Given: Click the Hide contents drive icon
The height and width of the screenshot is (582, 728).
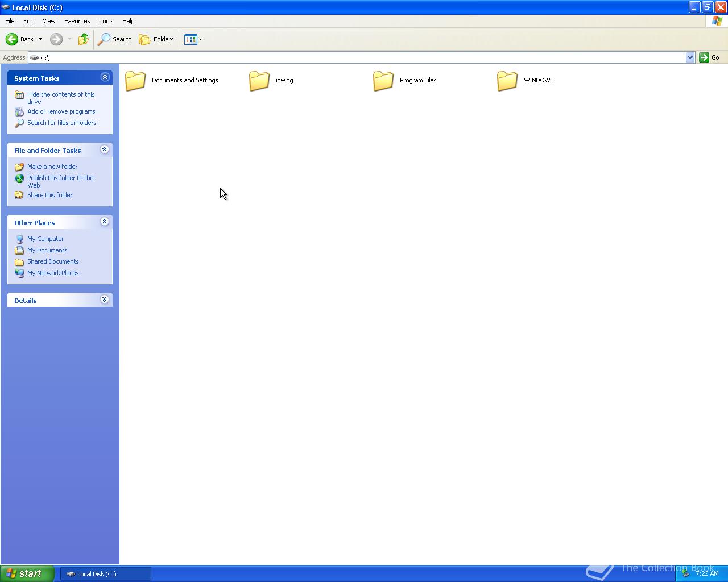Looking at the screenshot, I should (19, 95).
